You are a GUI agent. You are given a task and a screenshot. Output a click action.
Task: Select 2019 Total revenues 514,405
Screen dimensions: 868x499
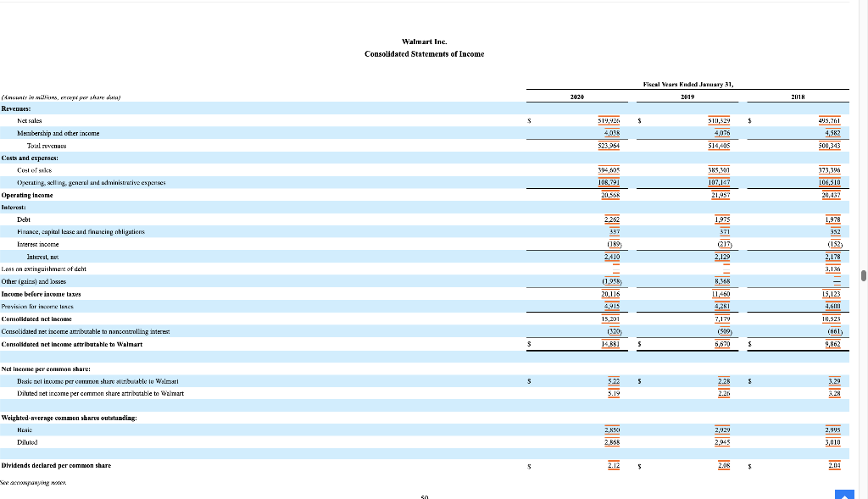tap(719, 146)
